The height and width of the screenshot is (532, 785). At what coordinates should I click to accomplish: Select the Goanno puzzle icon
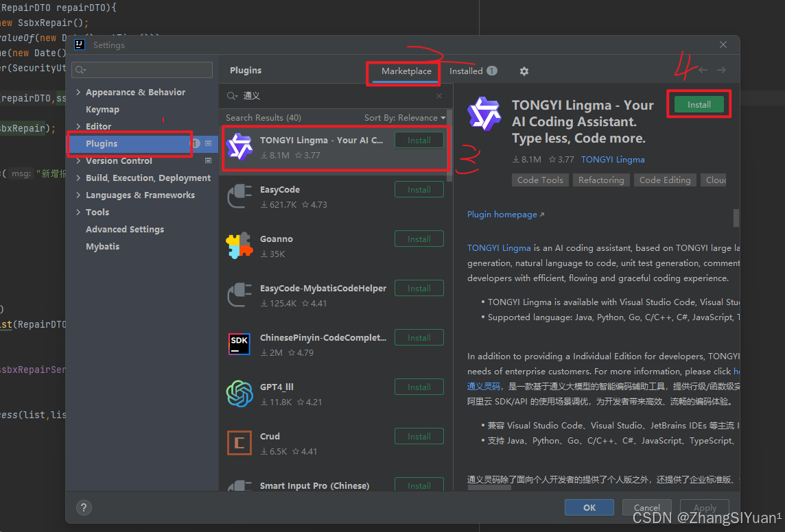point(239,245)
